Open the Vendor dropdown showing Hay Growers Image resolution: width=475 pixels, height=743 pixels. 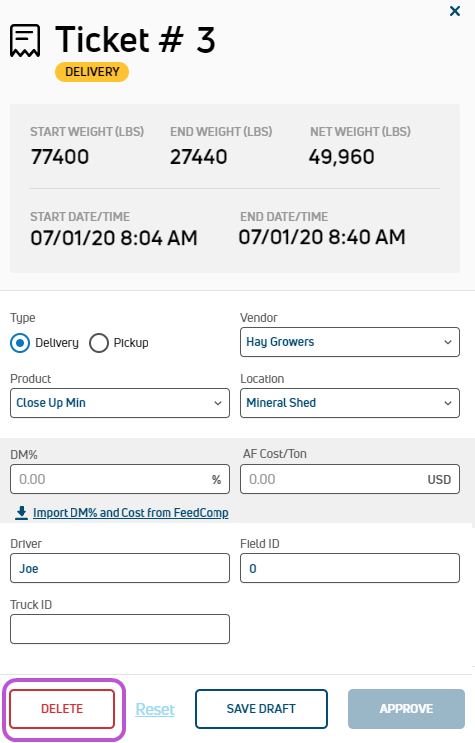pyautogui.click(x=350, y=342)
